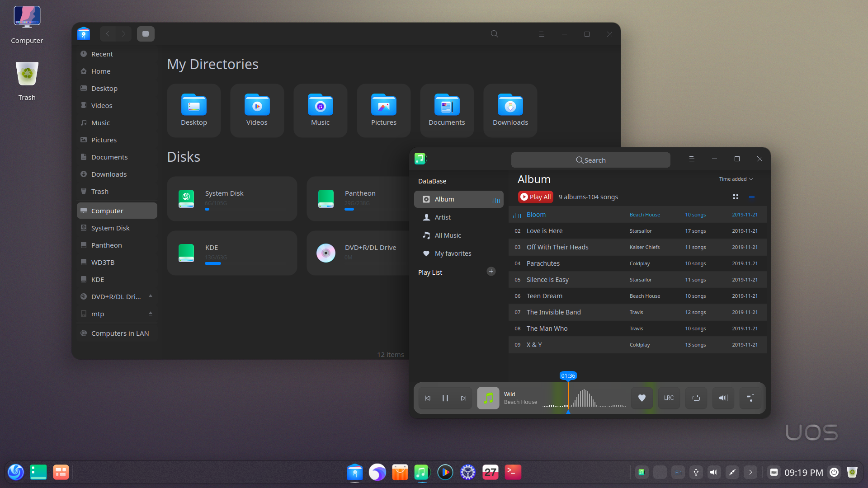Go to the previous track

[x=427, y=398]
